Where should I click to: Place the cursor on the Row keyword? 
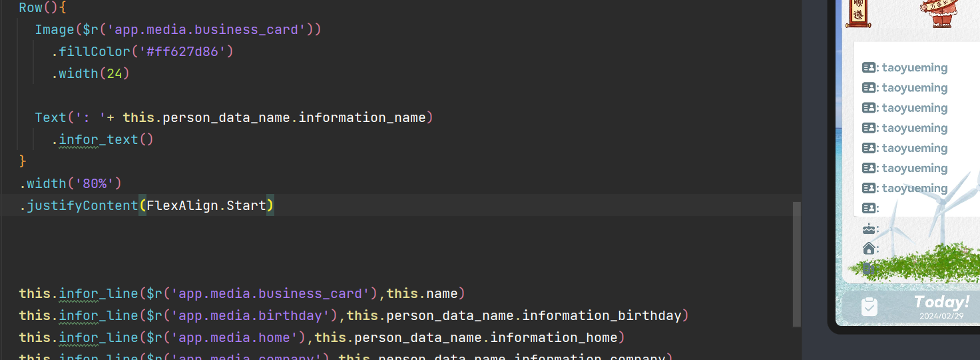pos(31,8)
